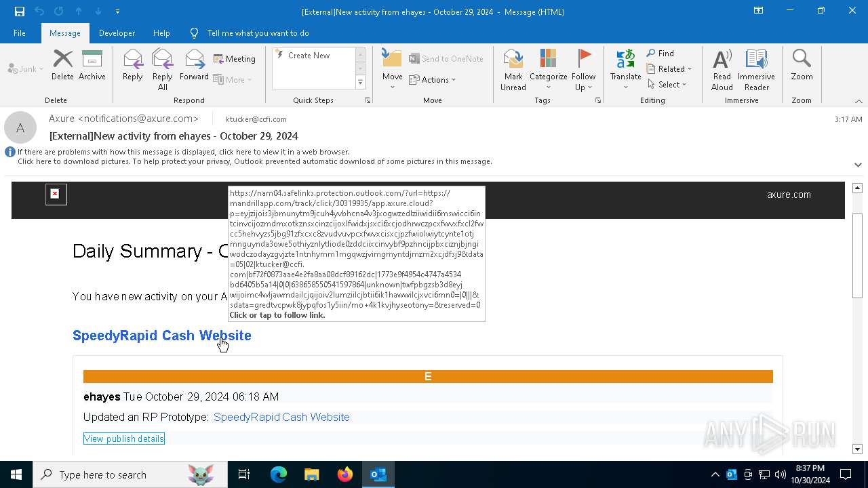Show hidden system tray icons
The height and width of the screenshot is (488, 868).
click(715, 474)
